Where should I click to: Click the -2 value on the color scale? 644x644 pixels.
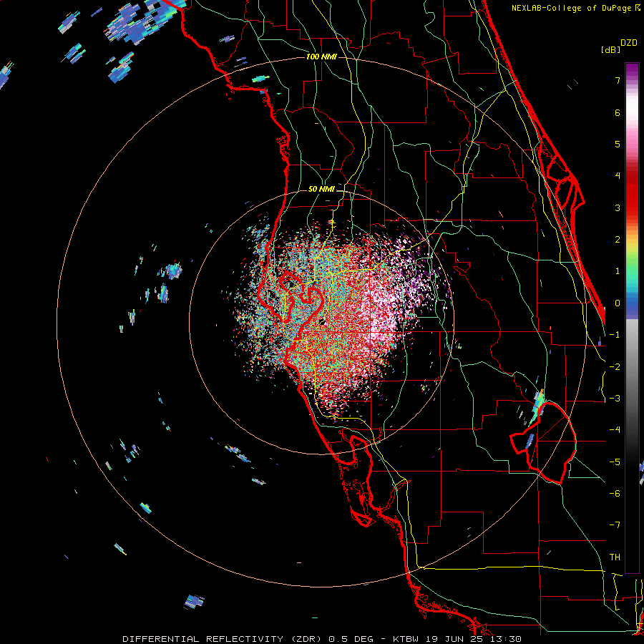coord(615,367)
